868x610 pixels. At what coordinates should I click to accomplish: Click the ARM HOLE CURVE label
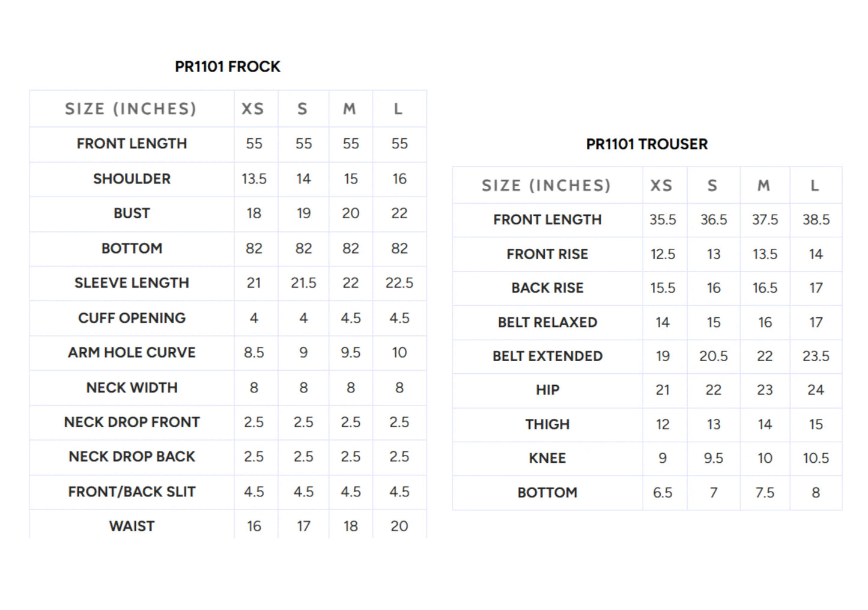(x=132, y=353)
